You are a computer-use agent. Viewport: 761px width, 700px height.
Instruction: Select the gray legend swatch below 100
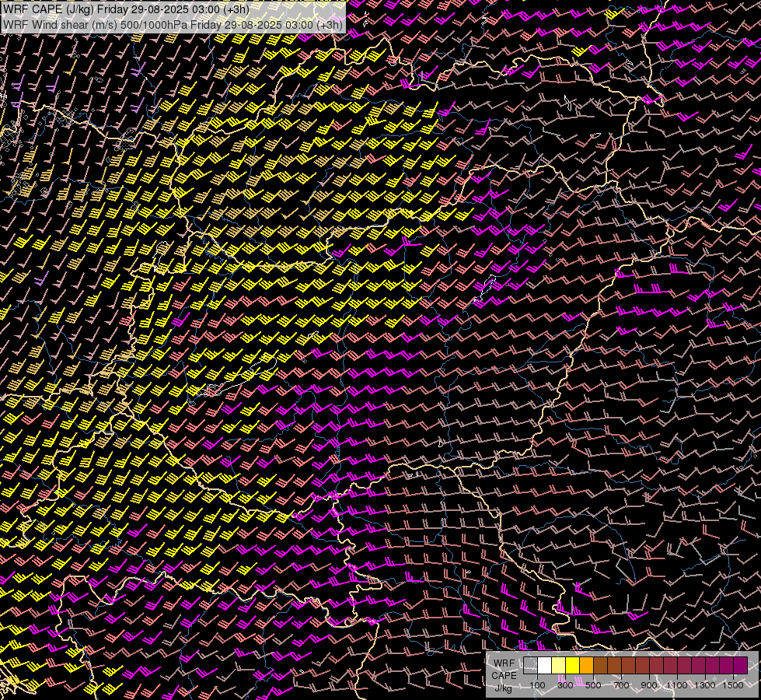coord(530,666)
